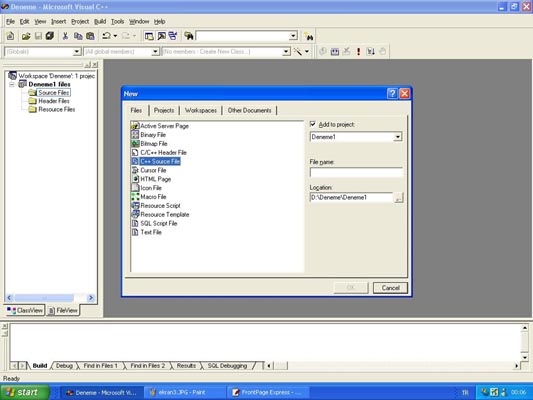
Task: Select Active Server Page entry
Action: [165, 126]
